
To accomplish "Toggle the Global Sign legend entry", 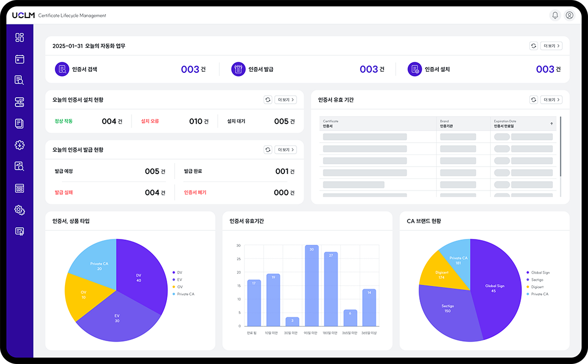I will [x=540, y=272].
